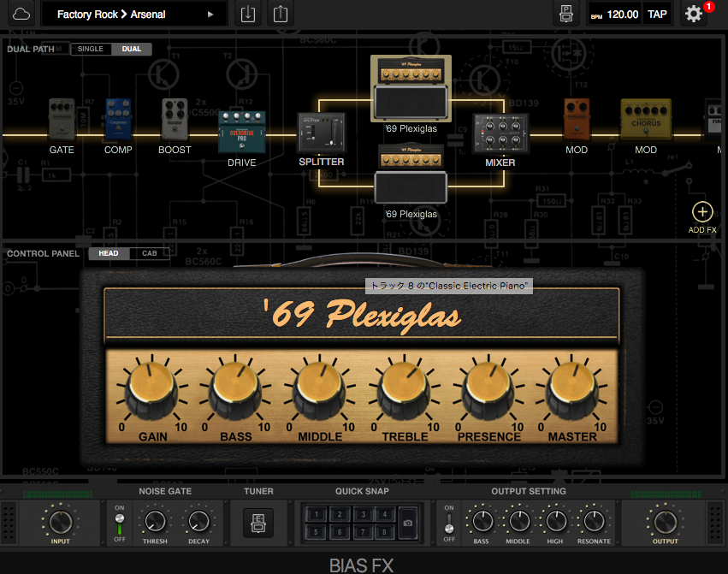This screenshot has width=728, height=574.
Task: Select the BOOST pedal
Action: point(175,120)
